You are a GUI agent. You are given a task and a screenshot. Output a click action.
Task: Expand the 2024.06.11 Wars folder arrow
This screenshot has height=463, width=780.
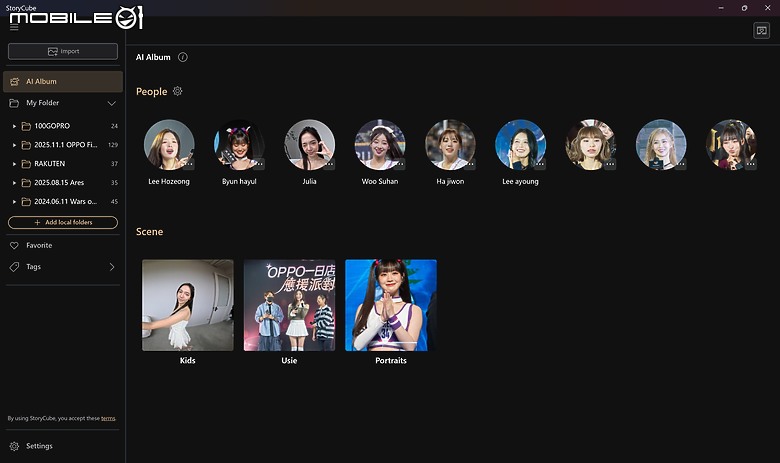tap(14, 202)
